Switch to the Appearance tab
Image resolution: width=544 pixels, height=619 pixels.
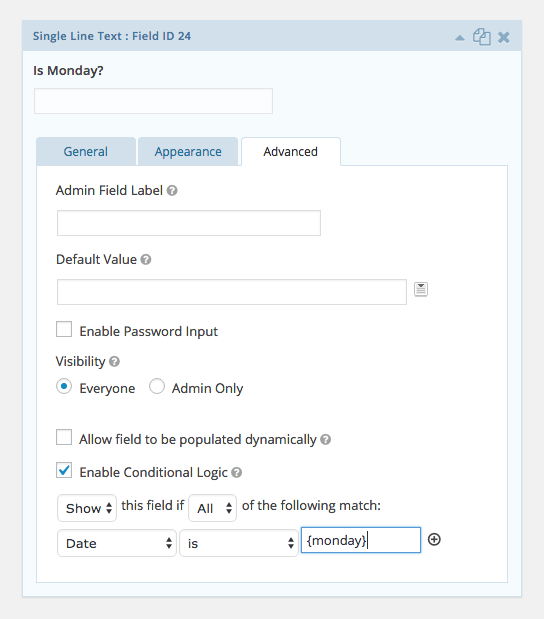point(188,152)
